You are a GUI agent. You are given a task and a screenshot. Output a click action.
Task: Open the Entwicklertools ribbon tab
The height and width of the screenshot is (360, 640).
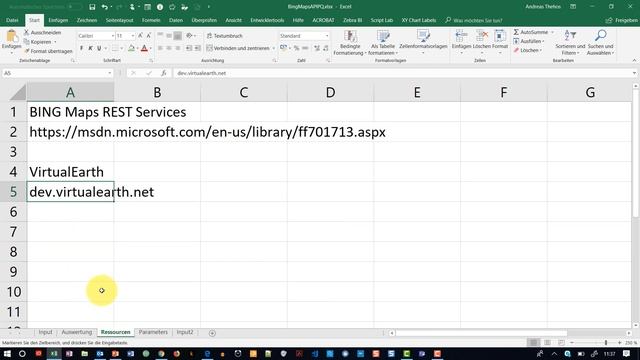[x=267, y=20]
